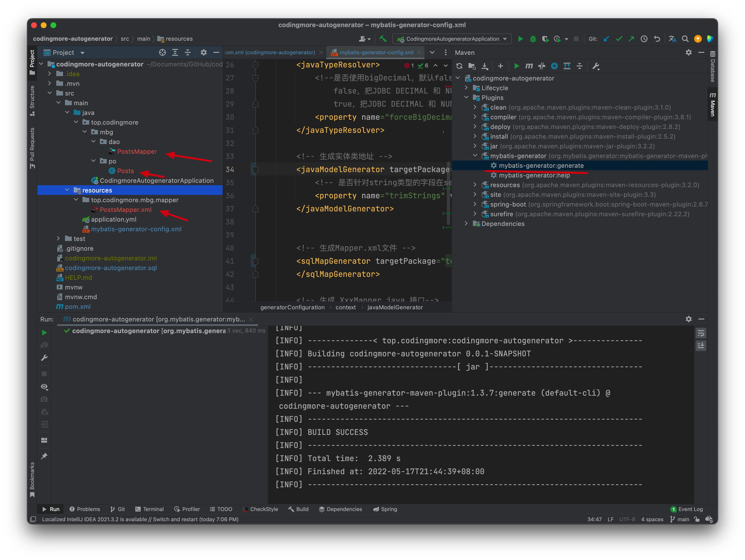
Task: Toggle soft-wrap in Run console
Action: pos(701,333)
